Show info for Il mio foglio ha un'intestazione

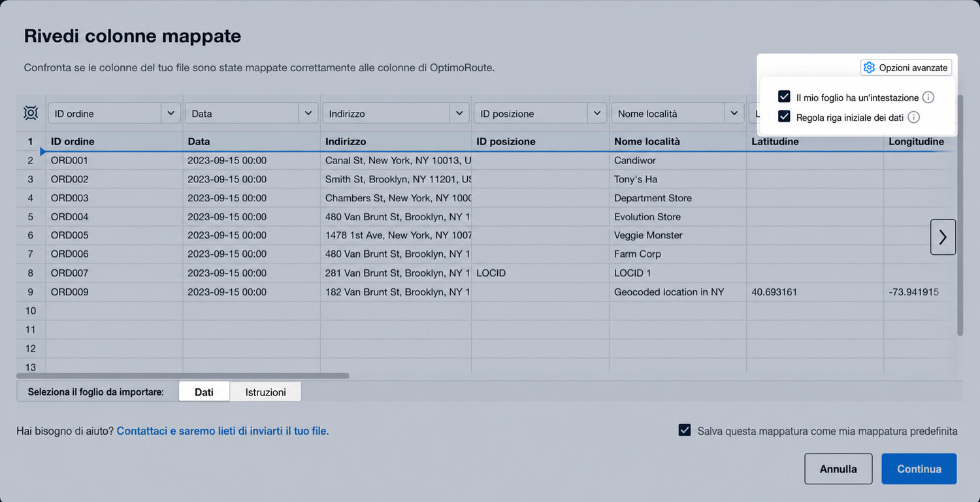[x=928, y=97]
